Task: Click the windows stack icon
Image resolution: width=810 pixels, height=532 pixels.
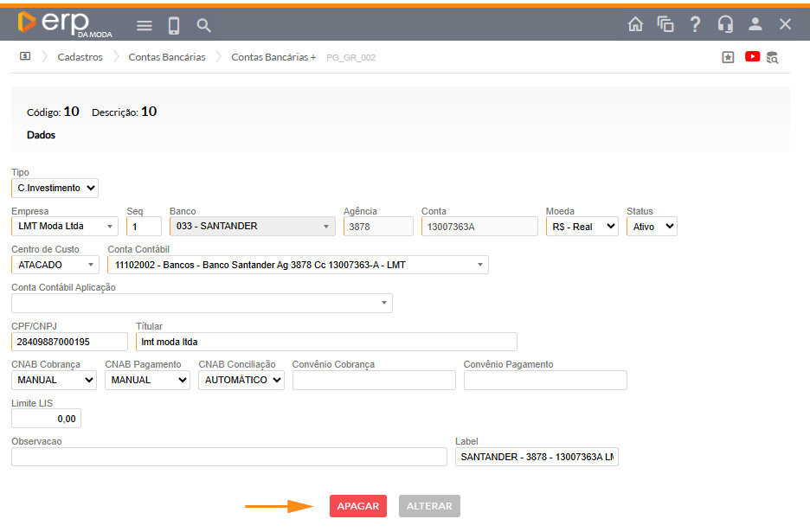Action: [x=665, y=24]
